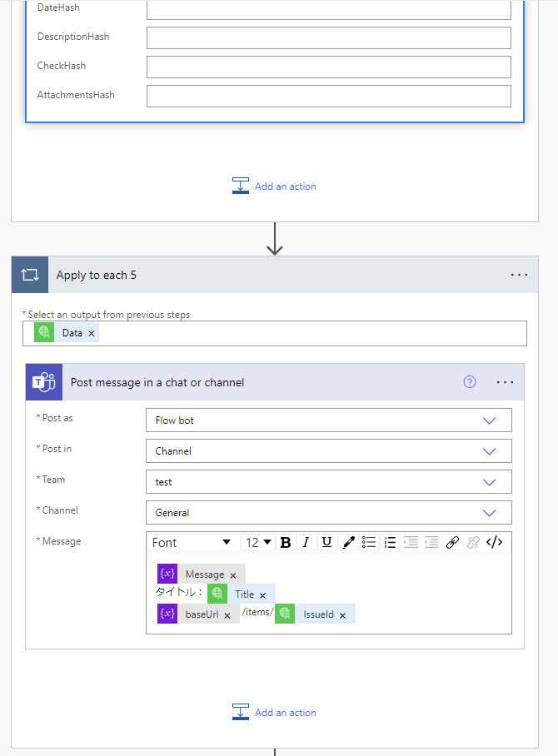Open the Post message action ellipsis menu
This screenshot has width=558, height=756.
(x=505, y=382)
